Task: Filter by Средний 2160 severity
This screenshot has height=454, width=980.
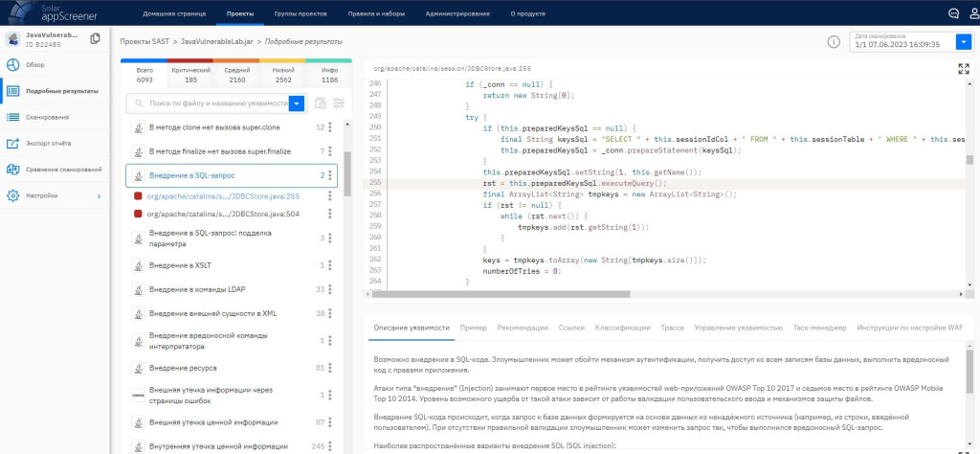Action: 237,75
